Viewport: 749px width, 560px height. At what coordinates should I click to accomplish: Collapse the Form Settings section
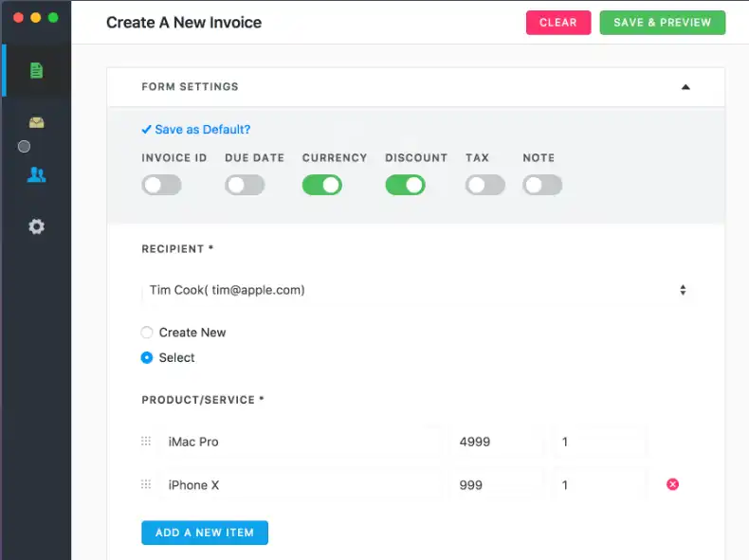click(685, 87)
